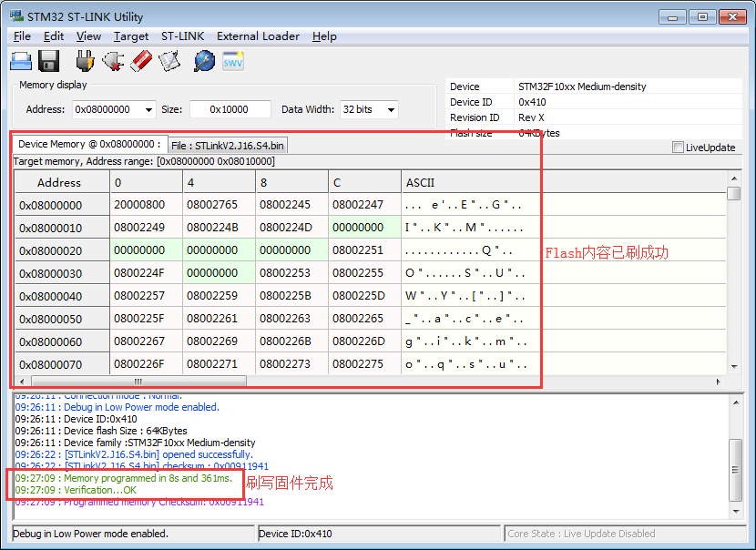This screenshot has height=550, width=756.
Task: Disconnect from target using toolbar icon
Action: tap(113, 61)
